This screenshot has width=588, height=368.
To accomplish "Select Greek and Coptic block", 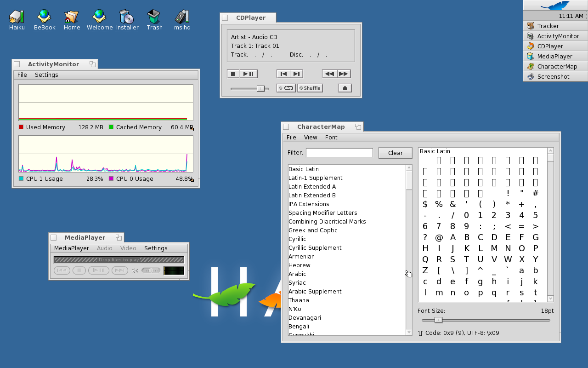I will click(x=346, y=230).
